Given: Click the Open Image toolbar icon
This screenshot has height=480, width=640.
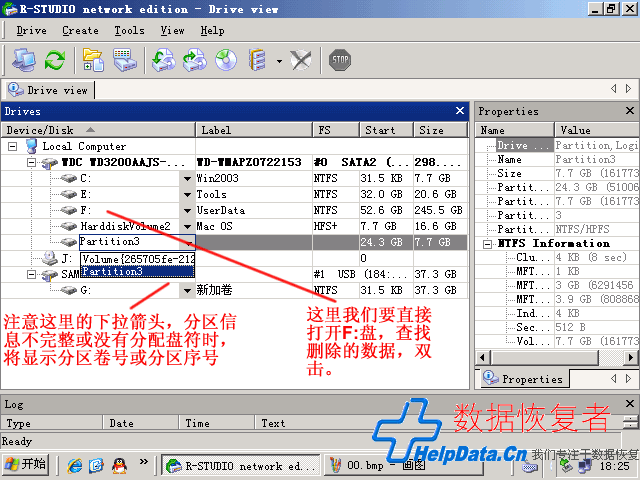Looking at the screenshot, I should (164, 60).
